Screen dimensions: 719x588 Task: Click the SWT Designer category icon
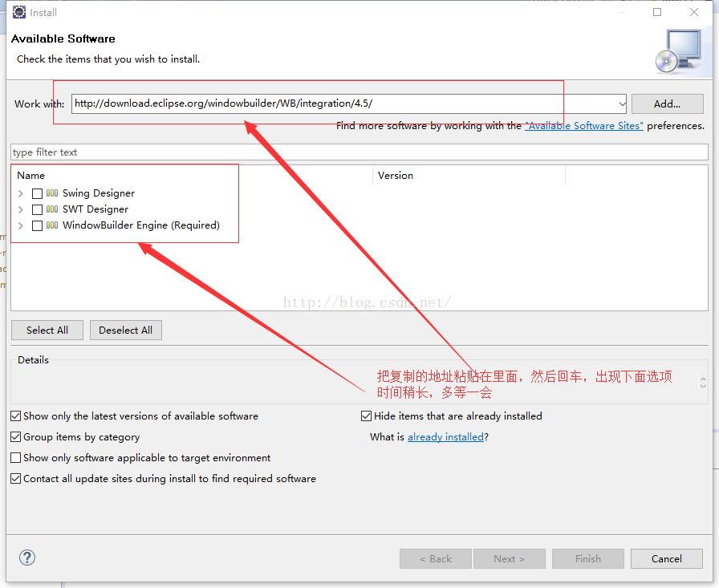[52, 209]
